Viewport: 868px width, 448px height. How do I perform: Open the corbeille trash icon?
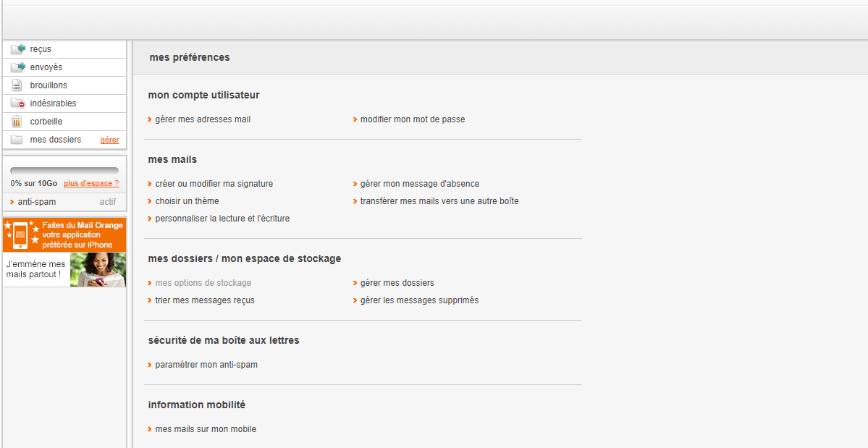pyautogui.click(x=17, y=122)
